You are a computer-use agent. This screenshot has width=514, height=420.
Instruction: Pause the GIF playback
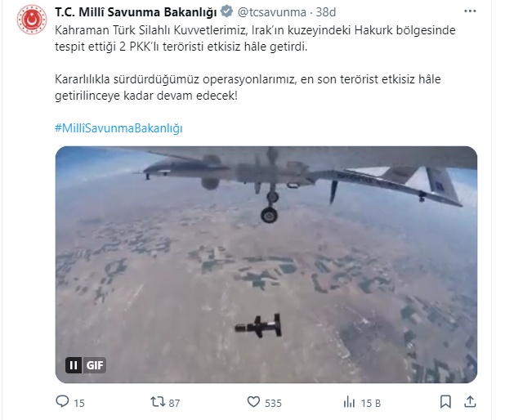click(x=74, y=365)
